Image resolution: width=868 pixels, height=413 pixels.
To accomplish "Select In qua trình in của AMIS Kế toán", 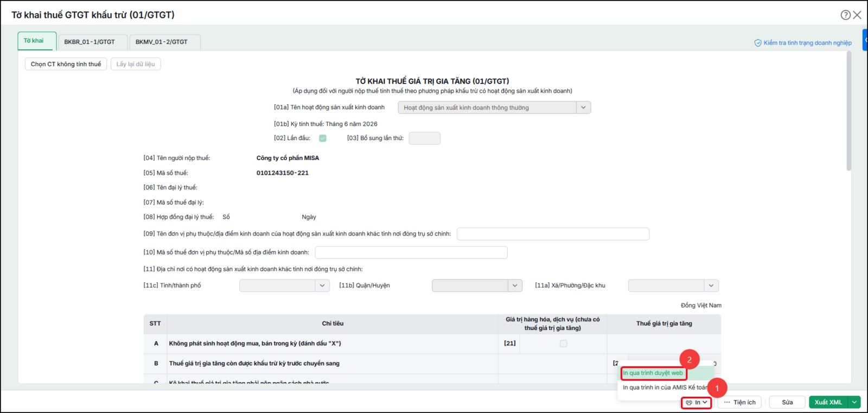I will pos(665,387).
